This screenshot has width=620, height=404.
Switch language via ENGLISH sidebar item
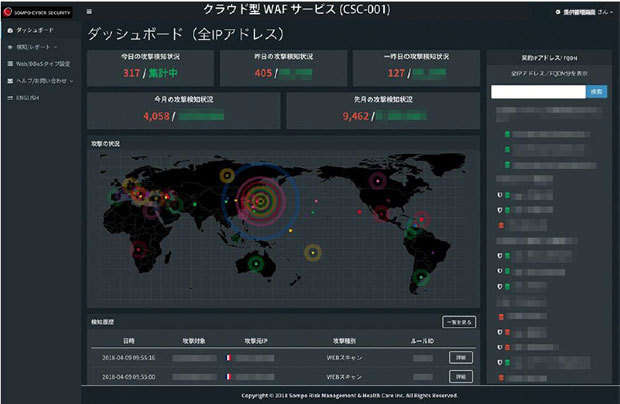click(x=30, y=95)
